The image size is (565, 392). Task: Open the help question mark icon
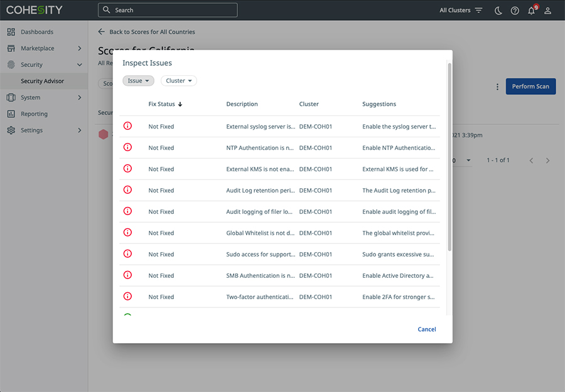tap(515, 11)
